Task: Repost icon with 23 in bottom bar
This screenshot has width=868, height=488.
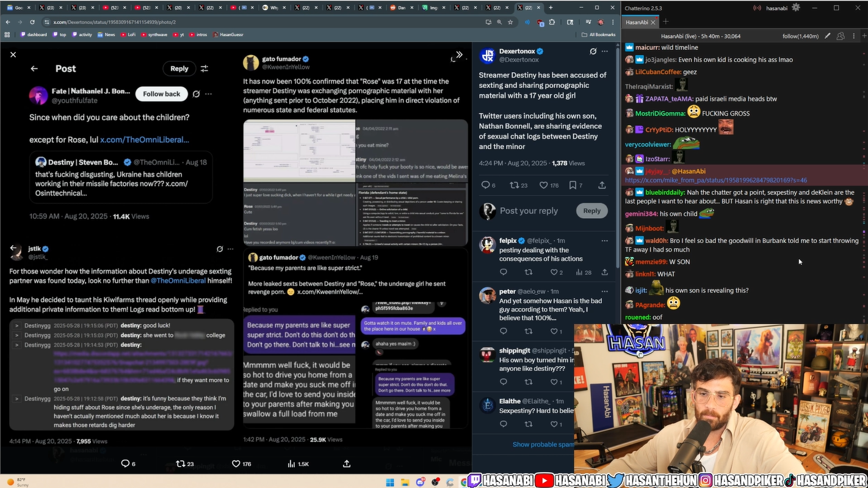Action: click(x=180, y=464)
